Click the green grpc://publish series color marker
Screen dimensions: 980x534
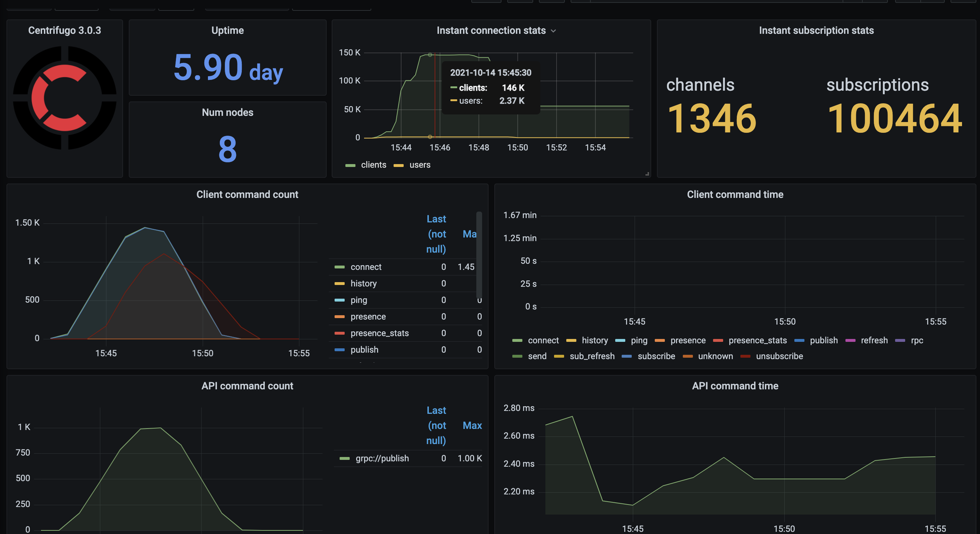344,459
